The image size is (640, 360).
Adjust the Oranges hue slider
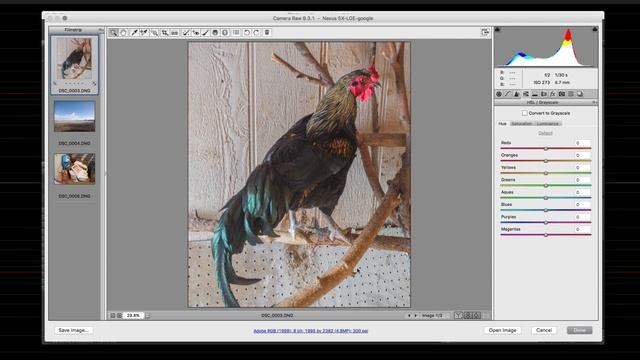click(546, 161)
